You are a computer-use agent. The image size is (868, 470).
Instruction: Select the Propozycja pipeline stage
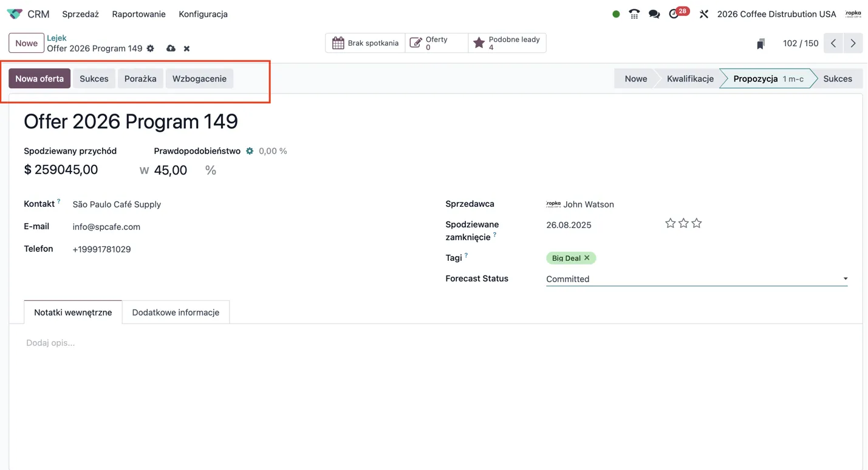(767, 78)
